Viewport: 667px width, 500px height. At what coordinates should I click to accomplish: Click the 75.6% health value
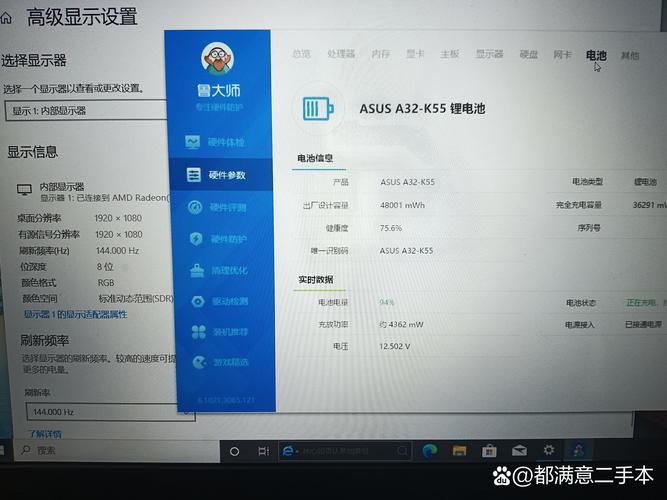point(391,228)
